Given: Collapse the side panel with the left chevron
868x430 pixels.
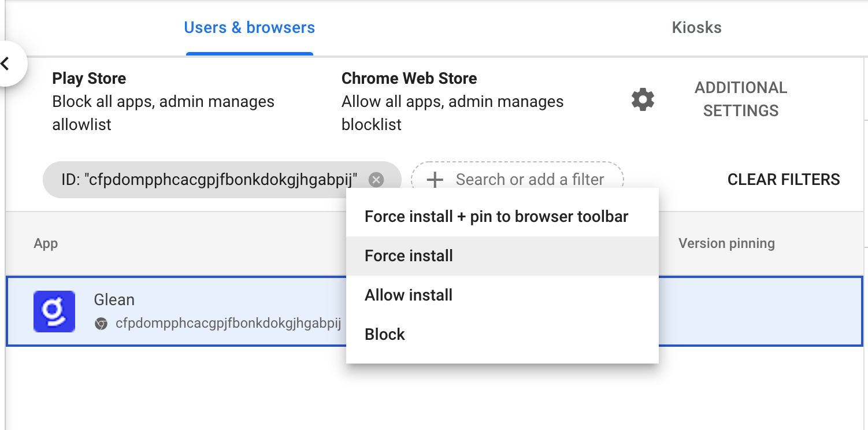Looking at the screenshot, I should point(6,64).
